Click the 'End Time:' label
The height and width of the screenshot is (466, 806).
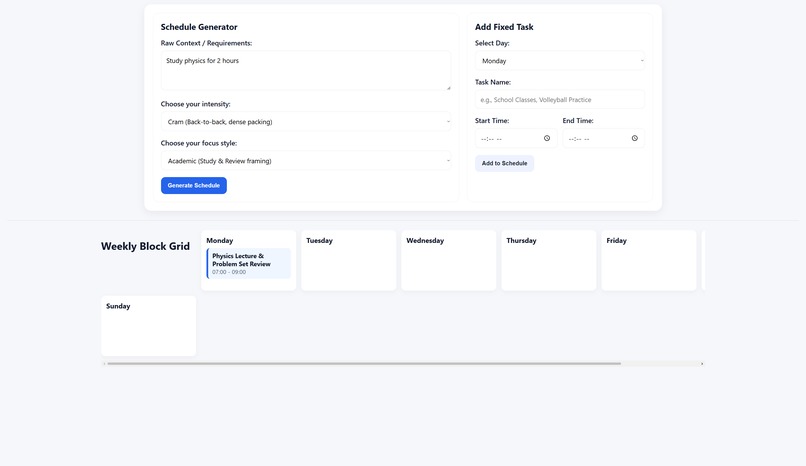coord(578,121)
